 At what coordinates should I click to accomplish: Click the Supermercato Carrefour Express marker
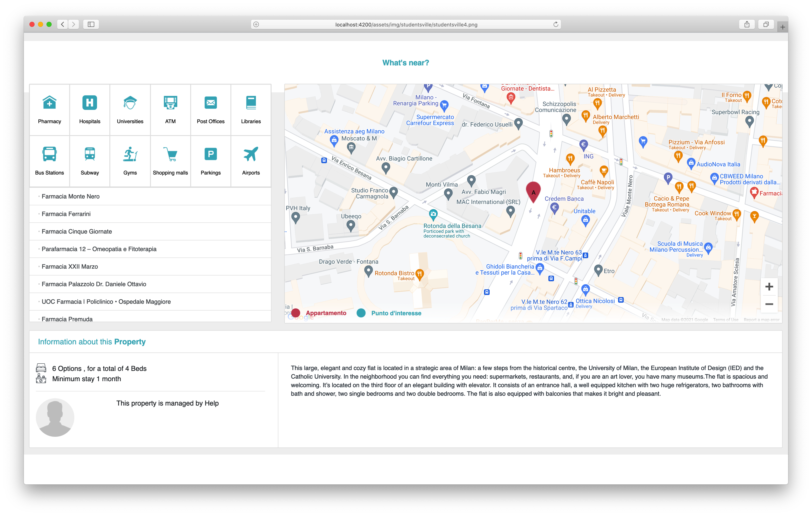(x=444, y=106)
